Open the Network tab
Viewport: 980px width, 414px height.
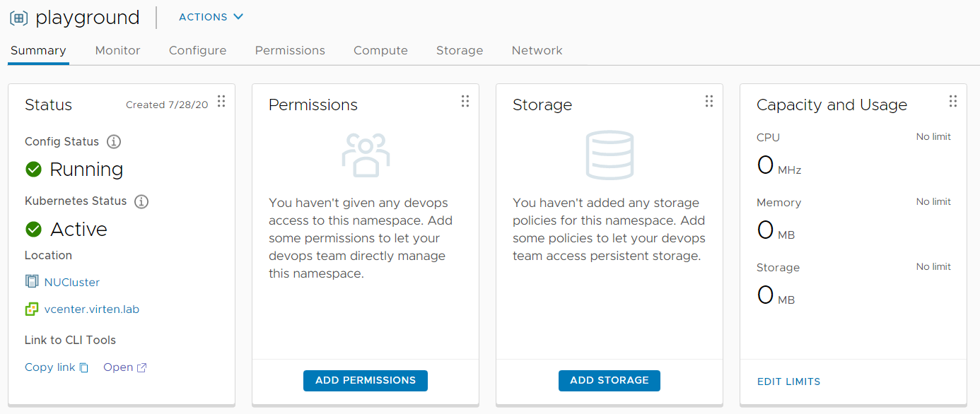(537, 50)
